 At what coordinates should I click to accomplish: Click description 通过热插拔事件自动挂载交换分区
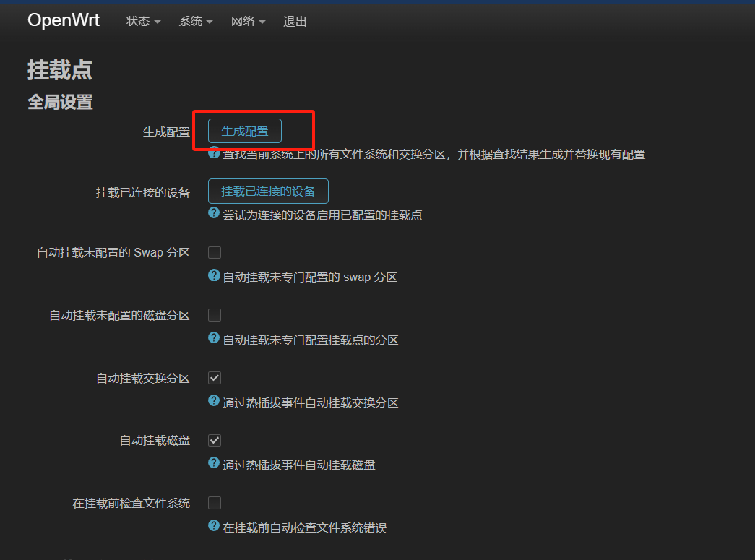click(311, 402)
